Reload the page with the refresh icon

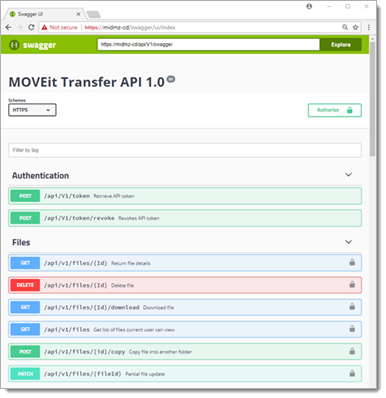(31, 27)
